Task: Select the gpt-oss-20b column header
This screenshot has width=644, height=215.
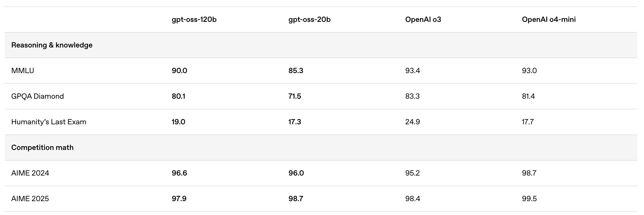Action: (309, 19)
